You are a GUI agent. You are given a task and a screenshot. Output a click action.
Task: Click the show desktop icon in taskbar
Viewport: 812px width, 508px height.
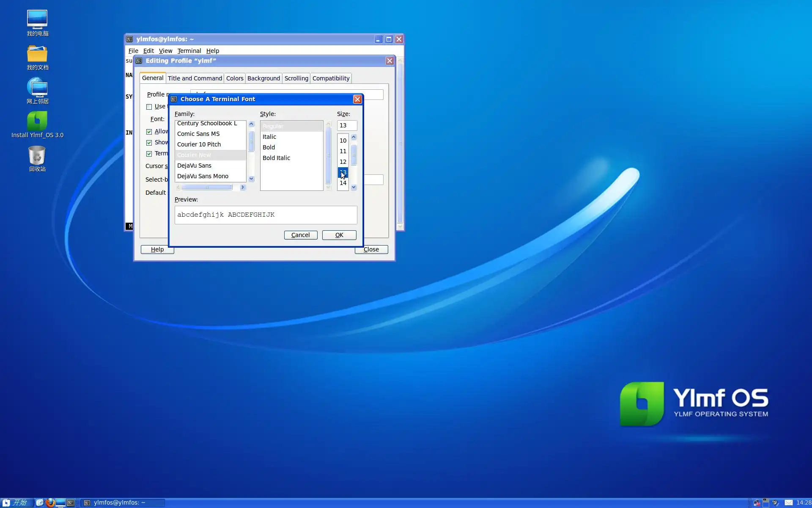pyautogui.click(x=60, y=502)
